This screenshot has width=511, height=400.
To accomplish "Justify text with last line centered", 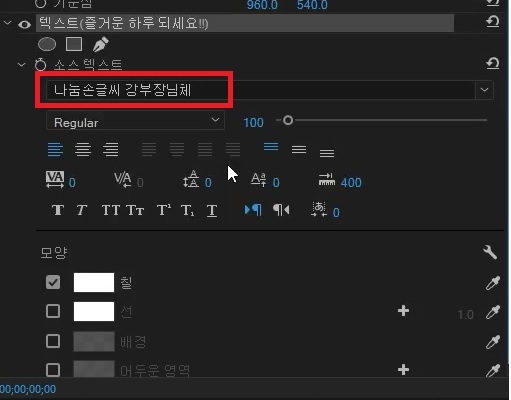I will point(177,149).
